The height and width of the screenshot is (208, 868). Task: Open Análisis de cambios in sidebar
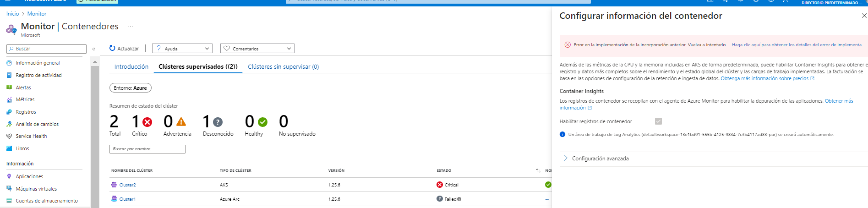[x=37, y=124]
